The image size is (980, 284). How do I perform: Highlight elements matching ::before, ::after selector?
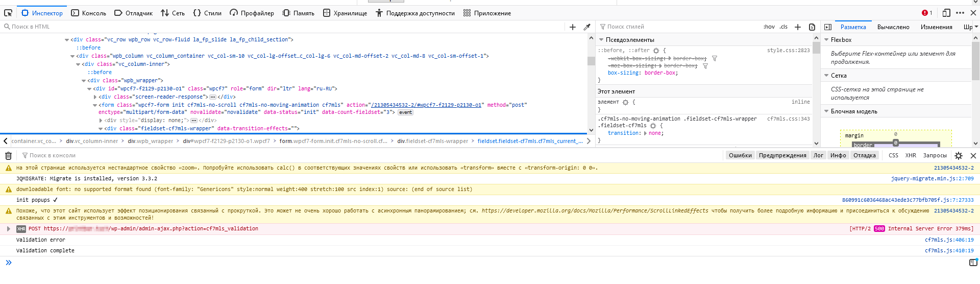[656, 51]
